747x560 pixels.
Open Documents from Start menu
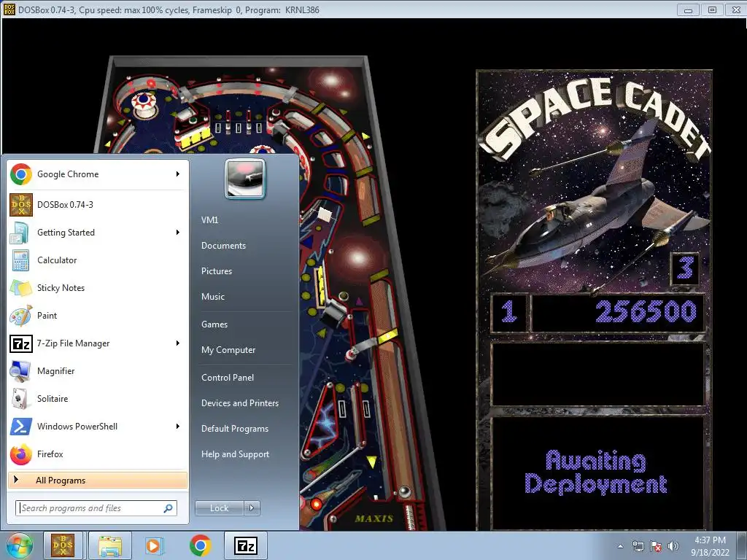pyautogui.click(x=223, y=246)
